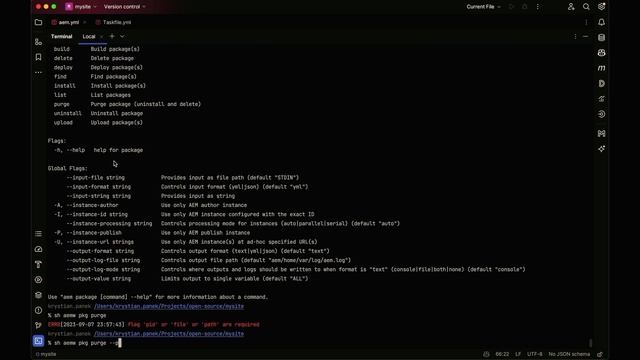Open the AI Assistant sparkle icon
Image resolution: width=640 pixels, height=360 pixels.
pyautogui.click(x=601, y=149)
